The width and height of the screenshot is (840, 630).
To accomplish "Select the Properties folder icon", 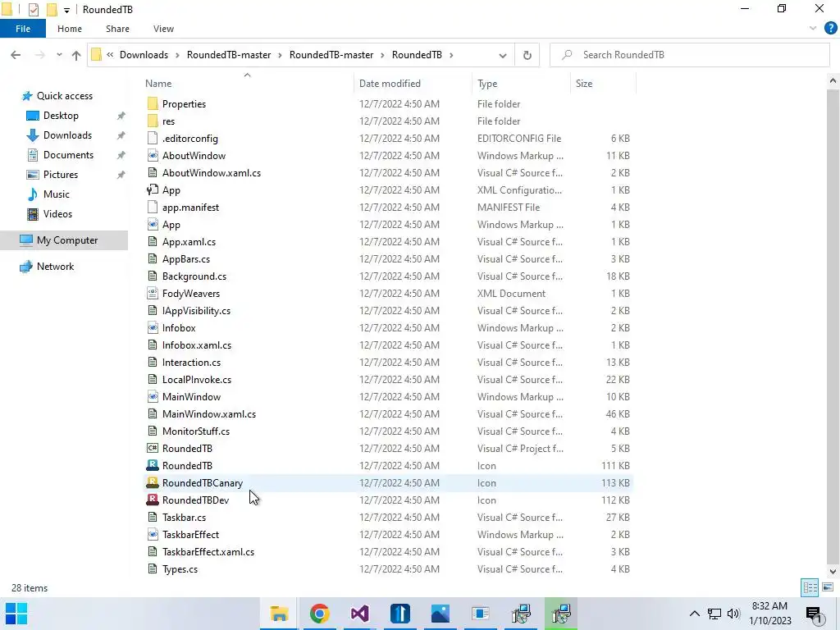I will point(153,104).
